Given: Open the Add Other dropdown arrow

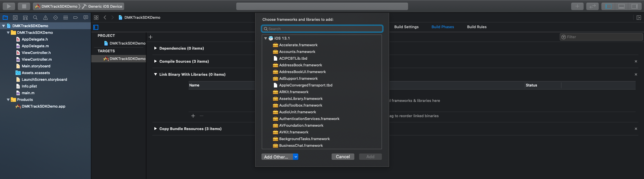Looking at the screenshot, I should pos(296,157).
